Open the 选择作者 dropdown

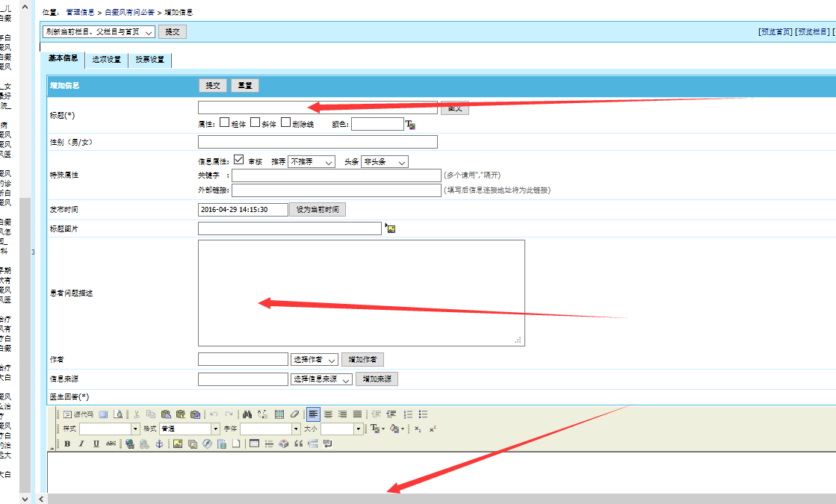(315, 360)
